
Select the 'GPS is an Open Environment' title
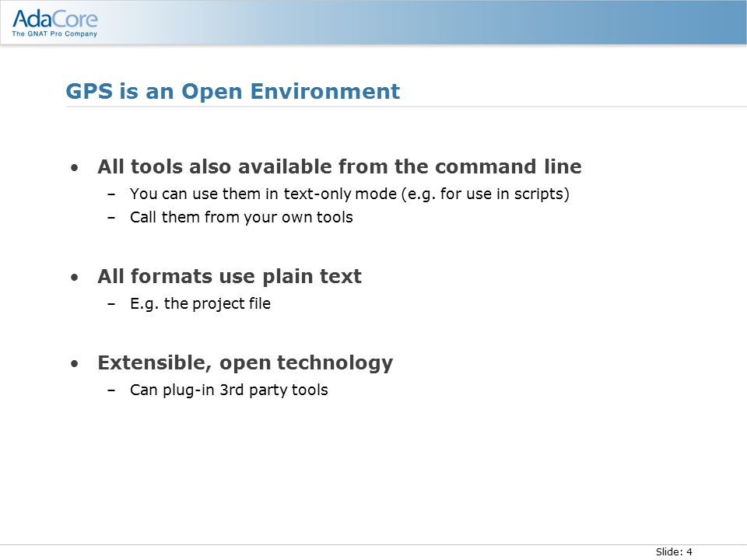click(233, 92)
